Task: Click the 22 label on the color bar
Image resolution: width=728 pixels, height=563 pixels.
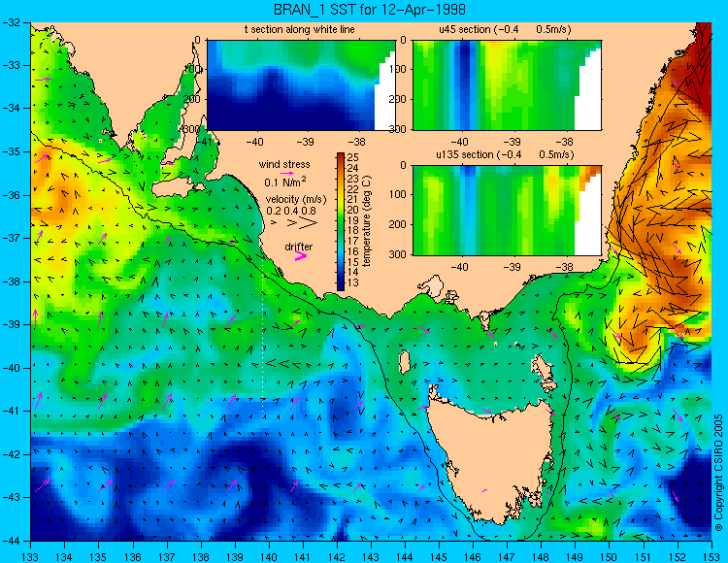Action: point(353,188)
